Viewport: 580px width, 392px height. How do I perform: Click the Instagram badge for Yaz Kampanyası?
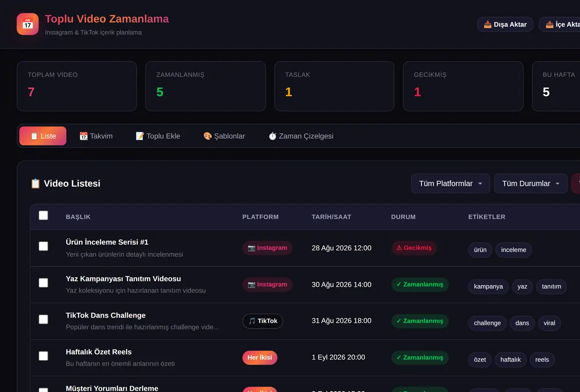point(267,285)
